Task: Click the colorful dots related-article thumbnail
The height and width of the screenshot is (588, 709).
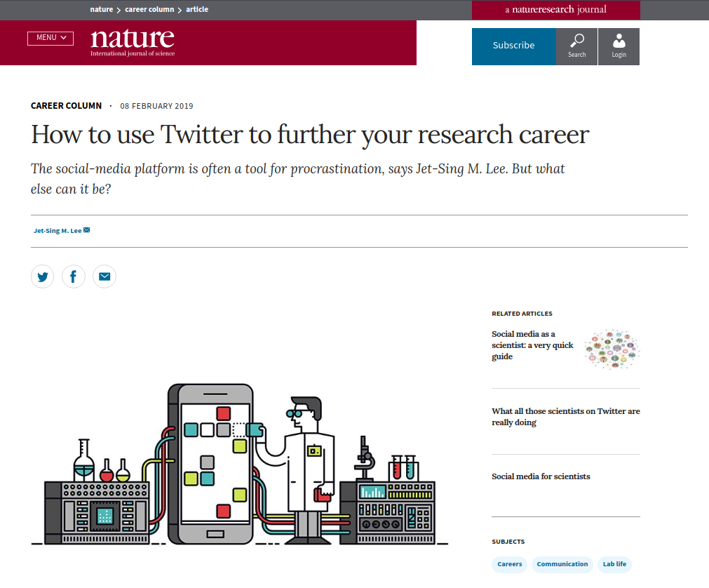Action: [612, 349]
